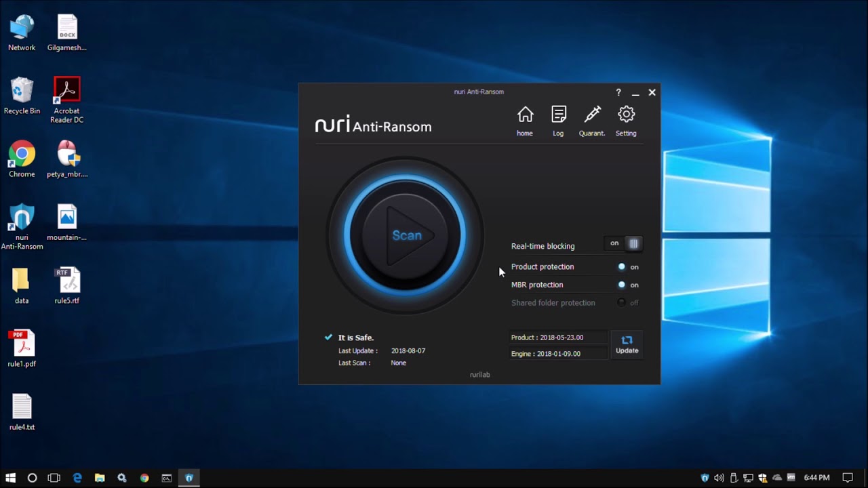The width and height of the screenshot is (868, 488).
Task: Select the Network desktop icon
Action: coord(22,33)
